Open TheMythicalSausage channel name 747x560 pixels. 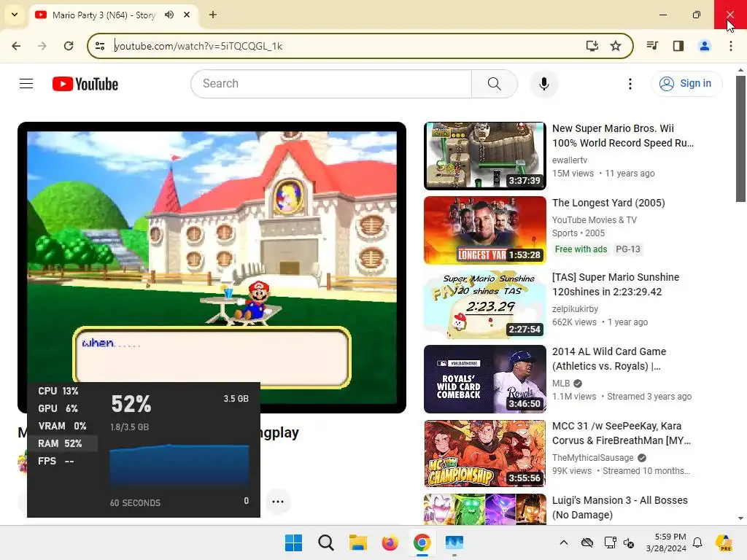pyautogui.click(x=592, y=458)
